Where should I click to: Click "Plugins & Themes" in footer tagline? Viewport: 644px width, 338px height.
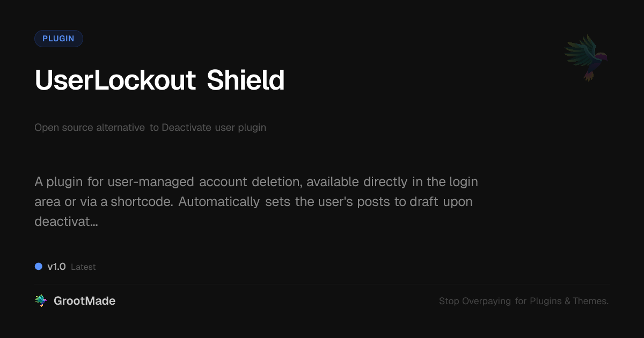[569, 301]
